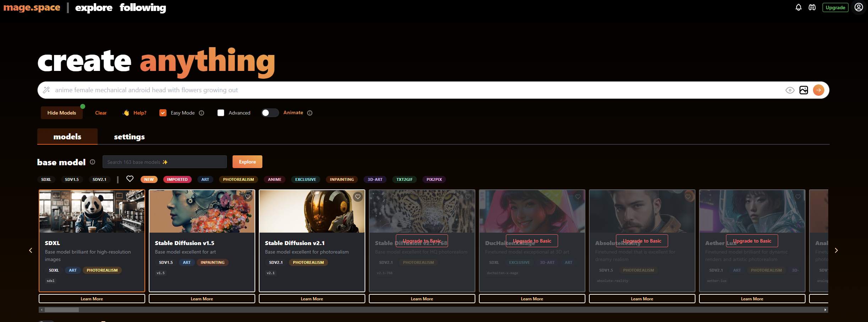Switch to the settings tab
The width and height of the screenshot is (868, 322).
point(129,137)
